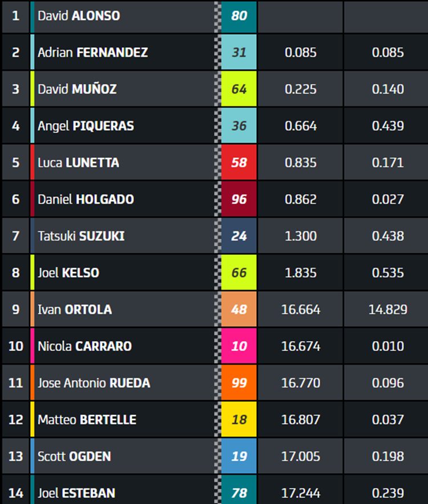Click David ALONSO rider name

79,16
